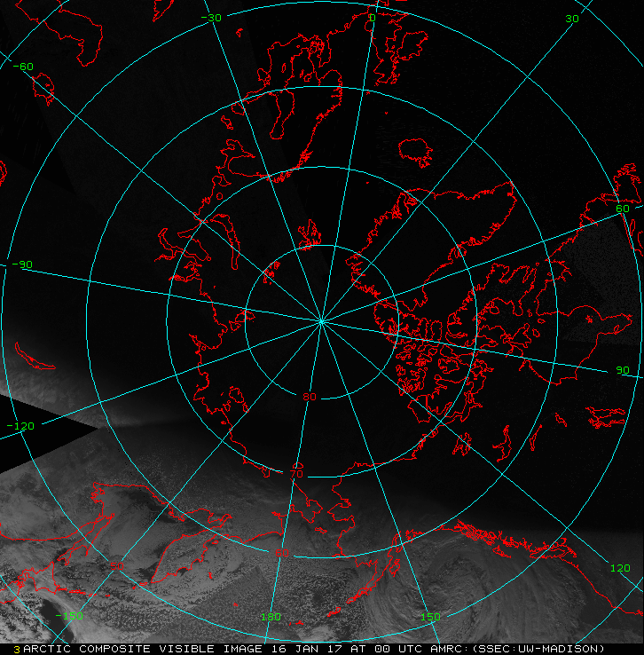The height and width of the screenshot is (655, 644).
Task: Click the green 120 longitude label
Action: pos(620,568)
